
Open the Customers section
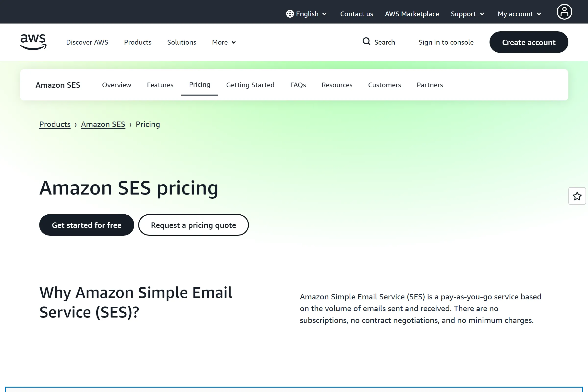coord(384,85)
